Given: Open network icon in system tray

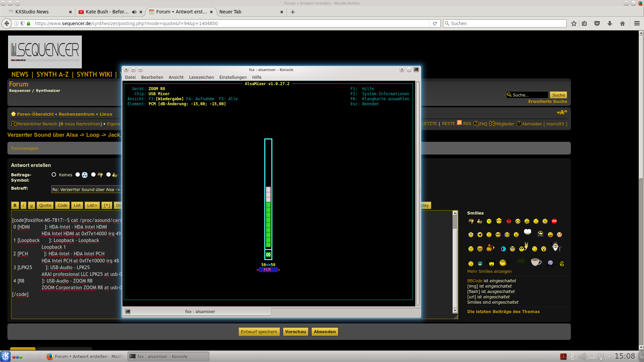Looking at the screenshot, I should click(x=601, y=357).
